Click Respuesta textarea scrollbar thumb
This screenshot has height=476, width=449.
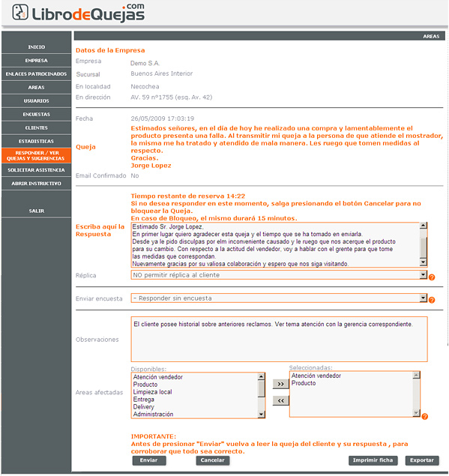424,247
